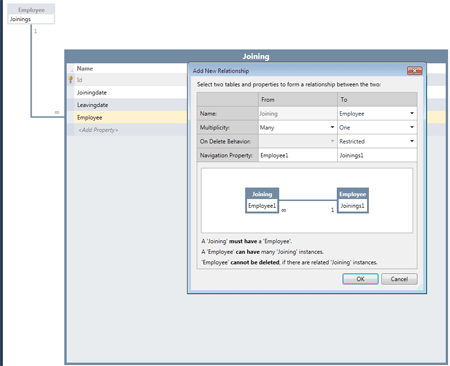
Task: Cancel the Add New Relationship dialog
Action: (399, 279)
